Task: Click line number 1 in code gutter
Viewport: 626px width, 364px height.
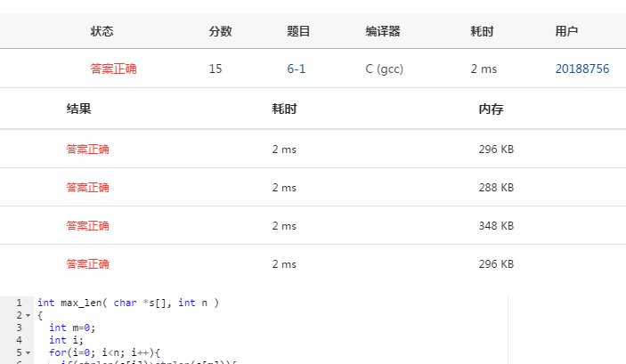Action: pyautogui.click(x=19, y=303)
